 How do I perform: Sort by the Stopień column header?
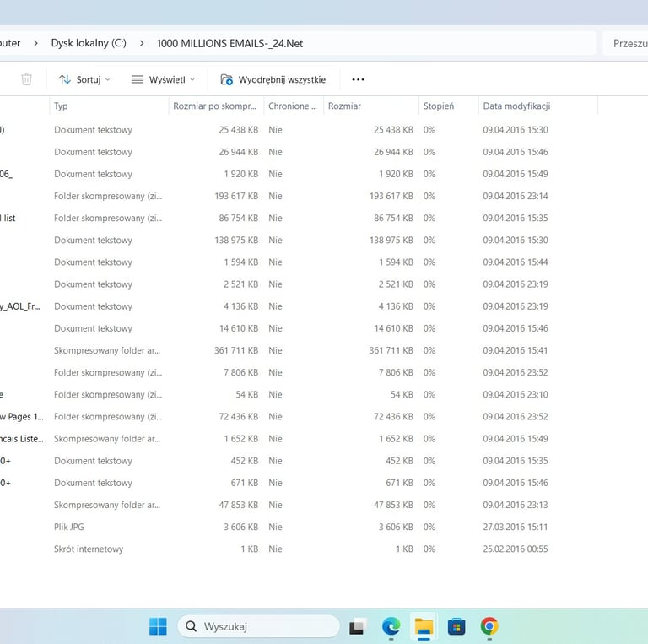pyautogui.click(x=448, y=106)
